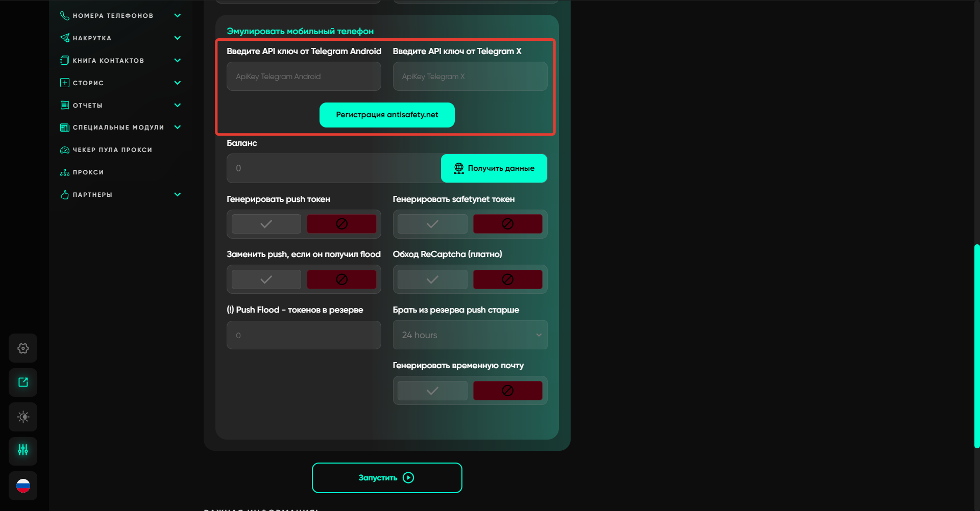Screen dimensions: 980x511
Task: Disable Генерировать safetynet токен with red button
Action: click(507, 224)
